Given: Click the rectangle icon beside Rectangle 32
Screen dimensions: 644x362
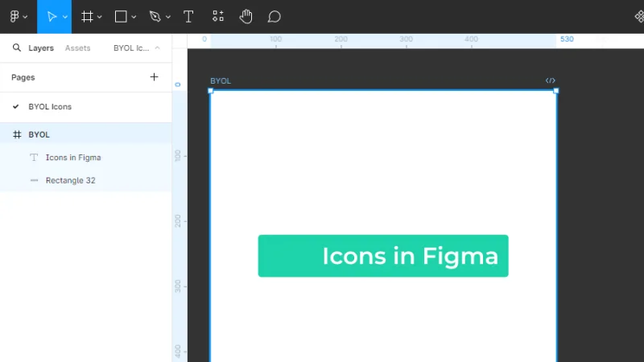Looking at the screenshot, I should point(34,180).
